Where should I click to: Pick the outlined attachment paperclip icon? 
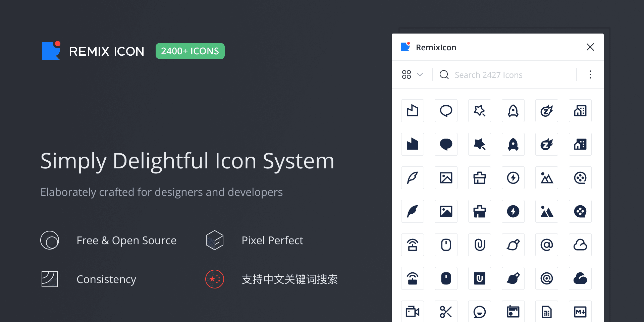coord(480,245)
